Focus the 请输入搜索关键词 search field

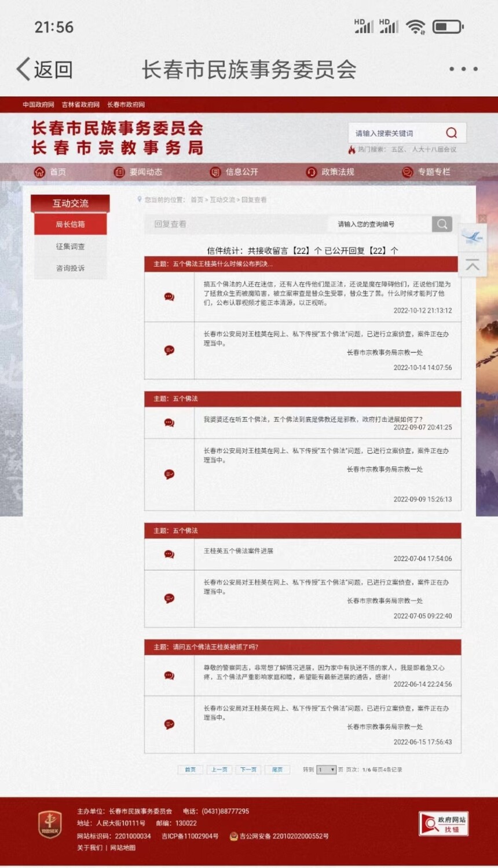[396, 133]
